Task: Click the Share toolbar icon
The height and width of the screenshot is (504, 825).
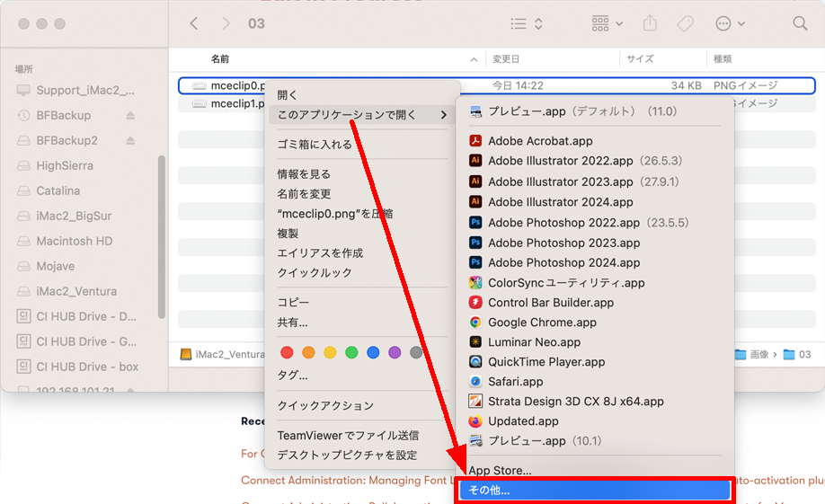Action: (651, 23)
